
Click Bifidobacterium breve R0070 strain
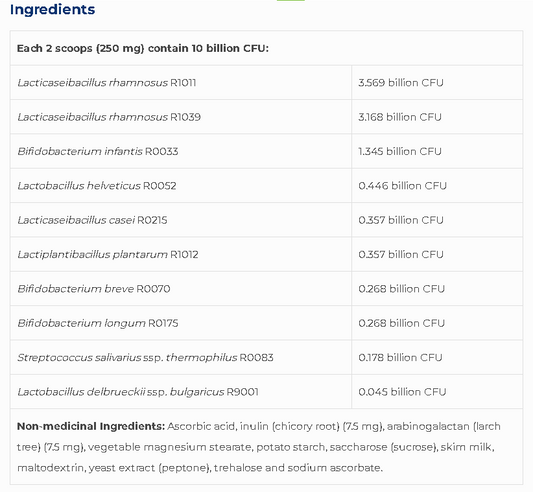tap(94, 289)
